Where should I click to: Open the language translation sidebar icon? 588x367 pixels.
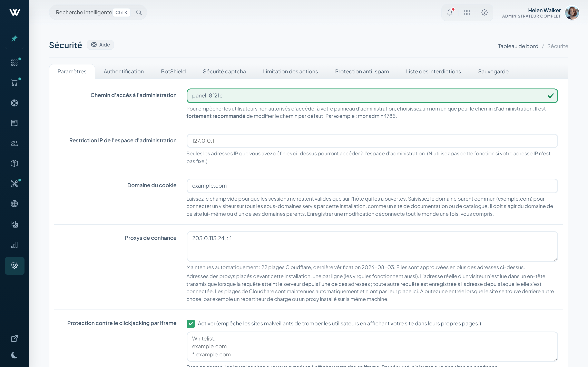[x=14, y=224]
